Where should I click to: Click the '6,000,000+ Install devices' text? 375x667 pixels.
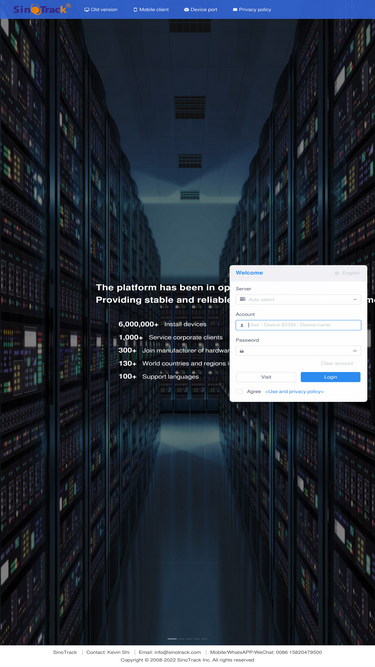(162, 324)
